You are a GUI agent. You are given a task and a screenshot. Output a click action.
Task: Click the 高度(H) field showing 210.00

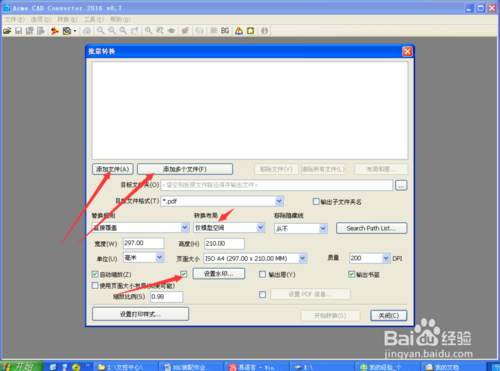click(x=224, y=244)
